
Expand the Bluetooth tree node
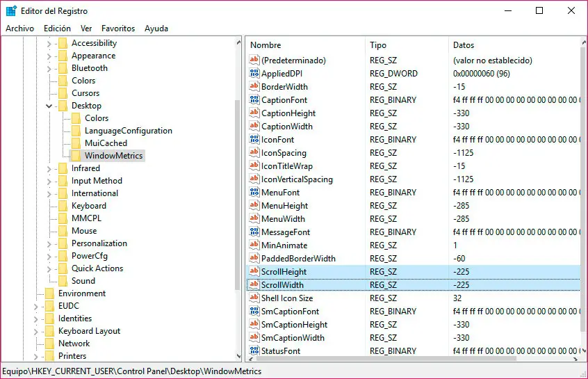tap(49, 69)
